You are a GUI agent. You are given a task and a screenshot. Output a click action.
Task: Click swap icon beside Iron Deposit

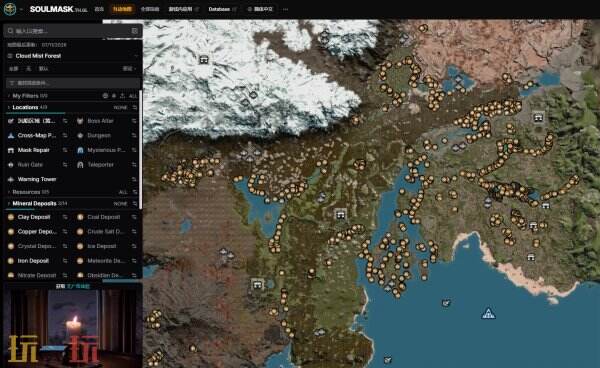[x=65, y=261]
